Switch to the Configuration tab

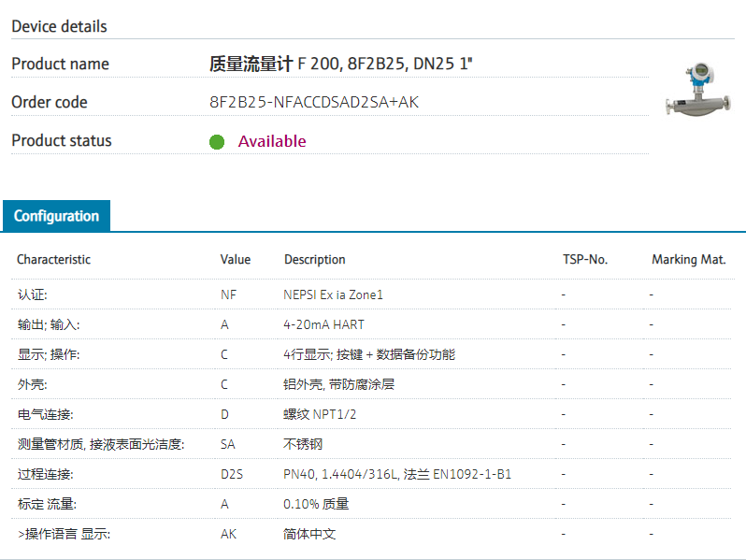pos(56,216)
